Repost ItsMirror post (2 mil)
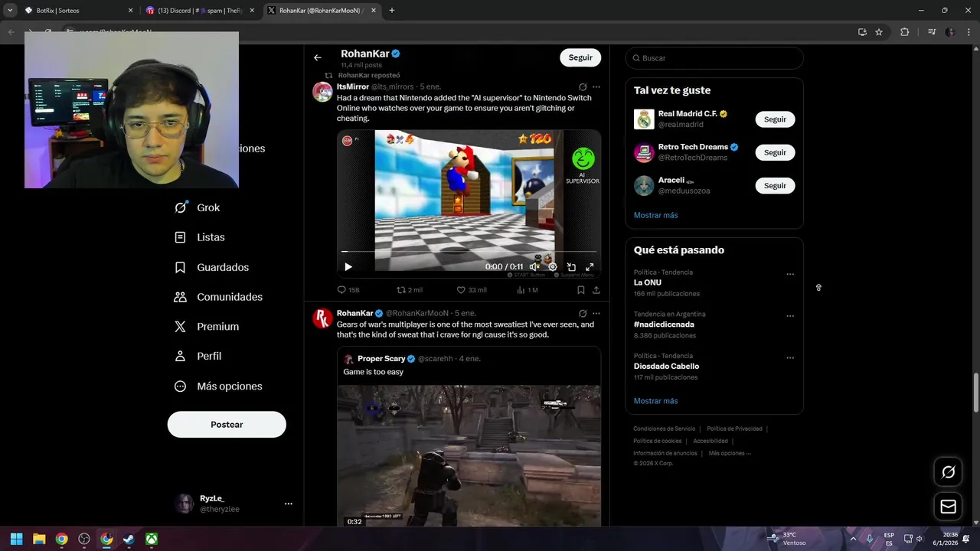The image size is (980, 551). tap(410, 290)
